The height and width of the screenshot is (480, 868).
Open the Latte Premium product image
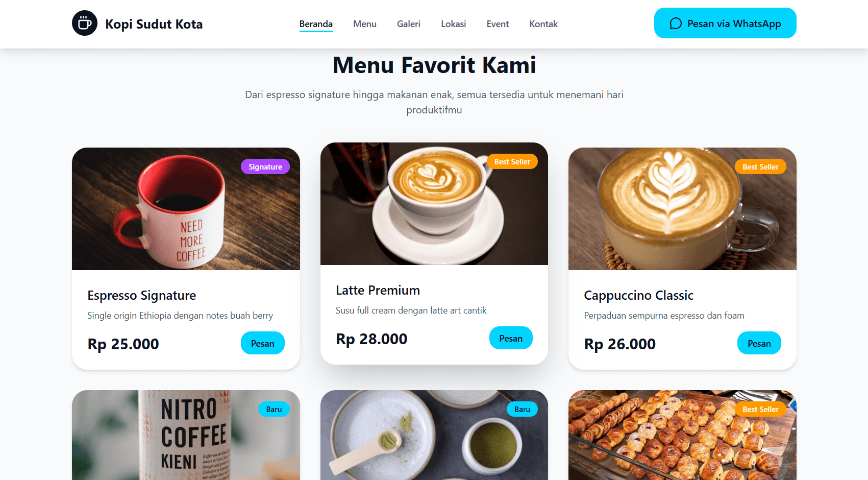coord(434,204)
